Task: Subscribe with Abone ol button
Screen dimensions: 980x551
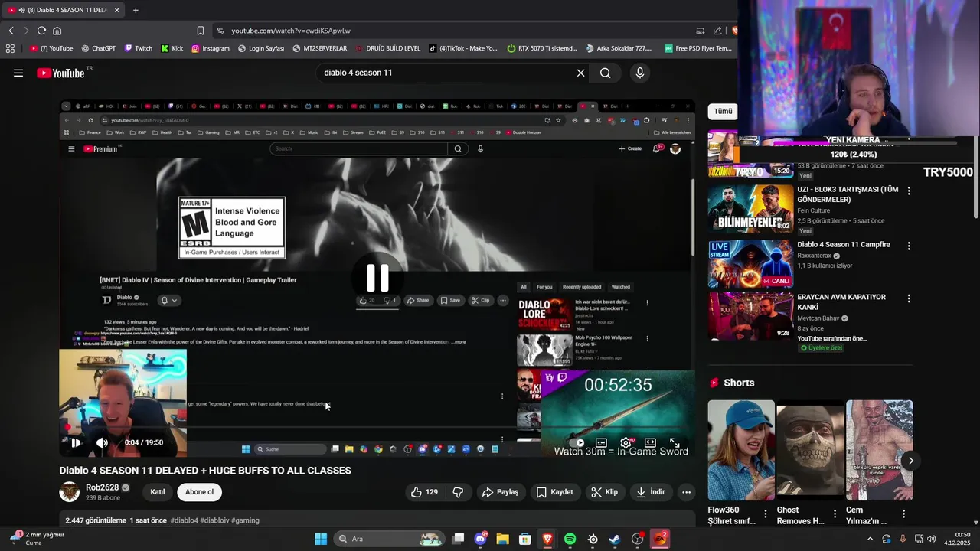Action: [x=199, y=492]
